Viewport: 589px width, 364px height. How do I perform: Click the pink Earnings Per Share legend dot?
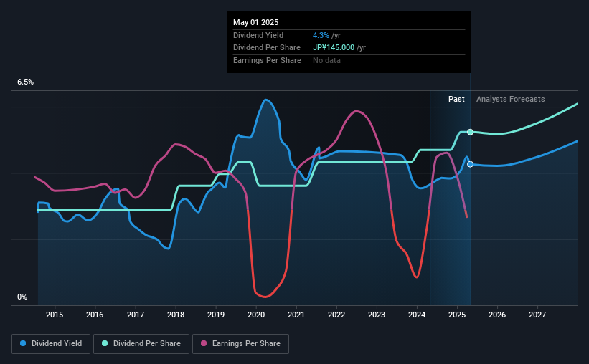click(204, 343)
